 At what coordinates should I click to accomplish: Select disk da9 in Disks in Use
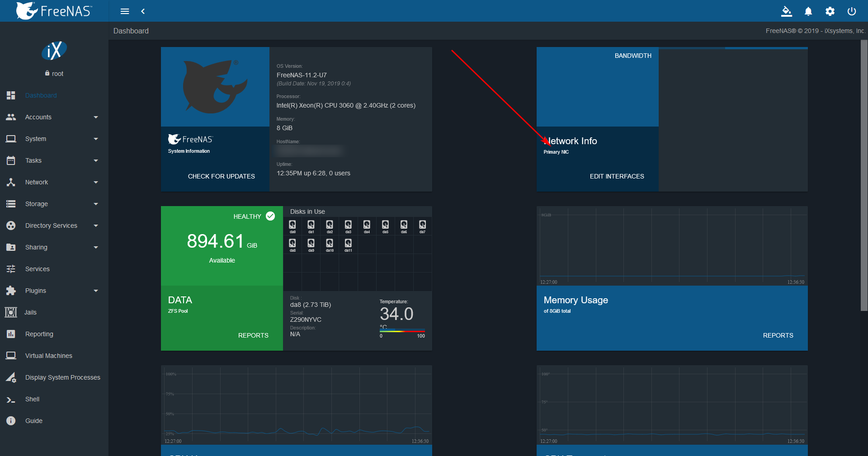(311, 245)
